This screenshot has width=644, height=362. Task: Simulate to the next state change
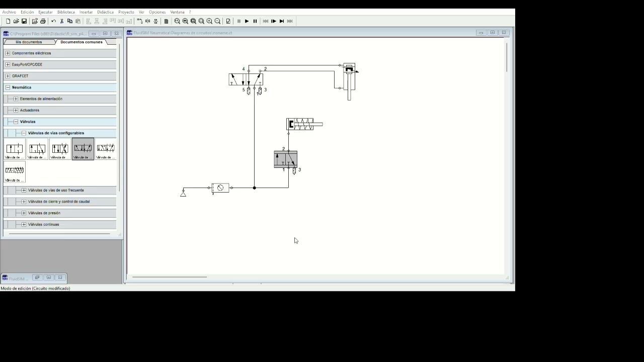pos(281,21)
